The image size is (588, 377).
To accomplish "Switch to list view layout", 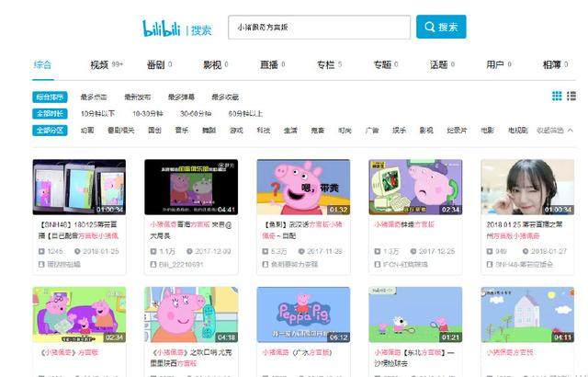I will tap(571, 96).
